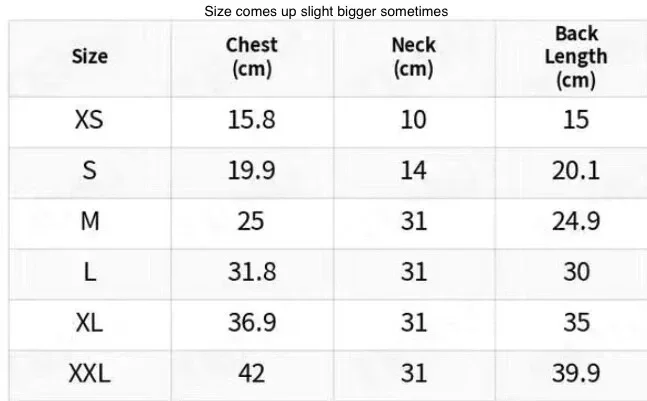This screenshot has height=401, width=647.
Task: Select chest measurement 19.9
Action: pos(251,170)
